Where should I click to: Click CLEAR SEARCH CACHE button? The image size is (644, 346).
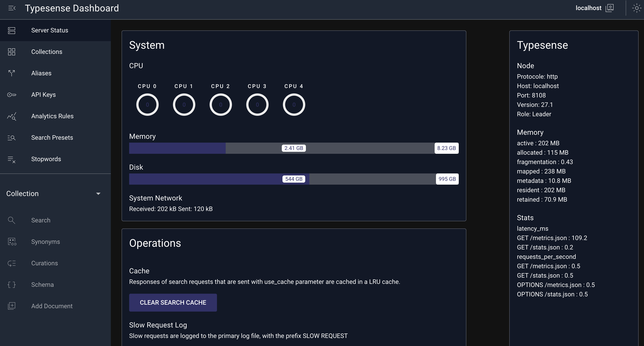(x=173, y=302)
